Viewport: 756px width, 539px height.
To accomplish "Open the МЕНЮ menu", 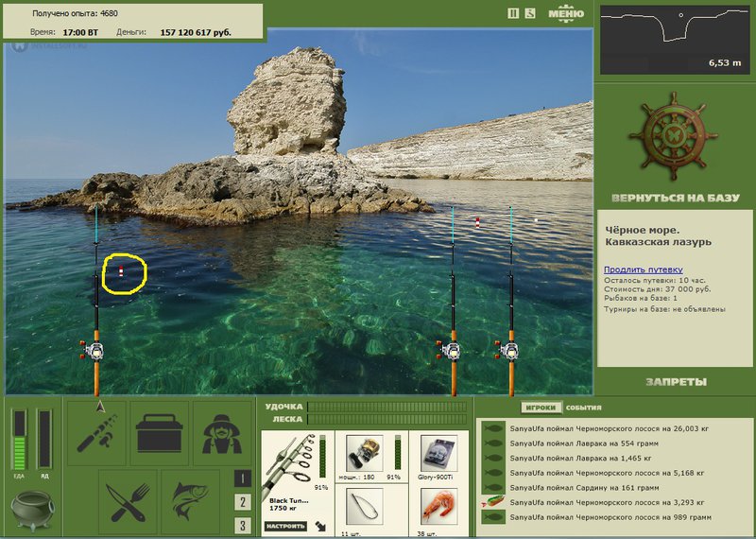I will [566, 13].
